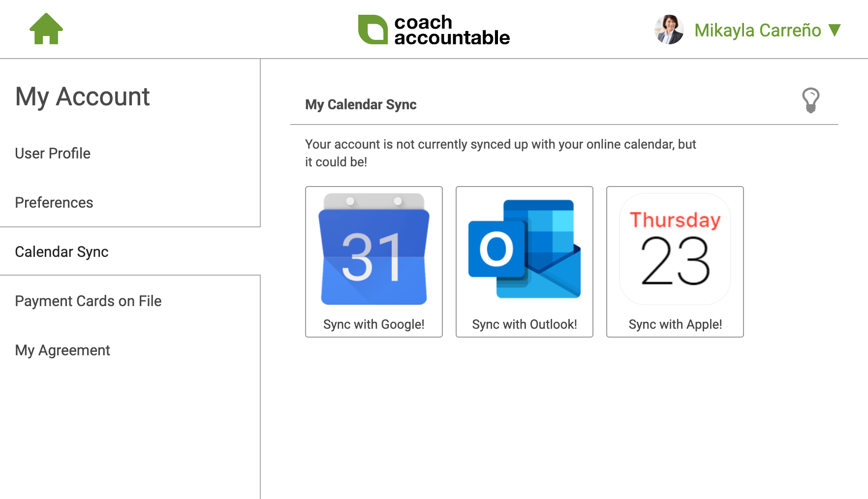Click the lightbulb help icon

pos(811,101)
